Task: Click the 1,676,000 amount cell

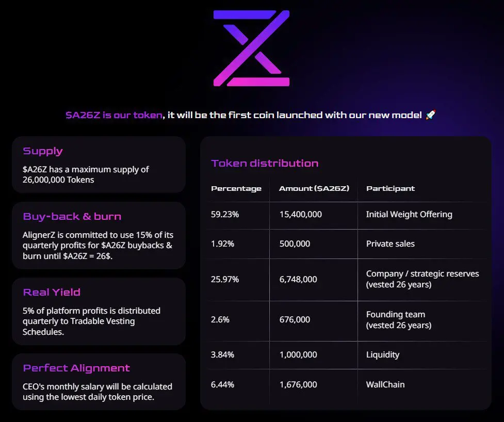Action: 298,384
